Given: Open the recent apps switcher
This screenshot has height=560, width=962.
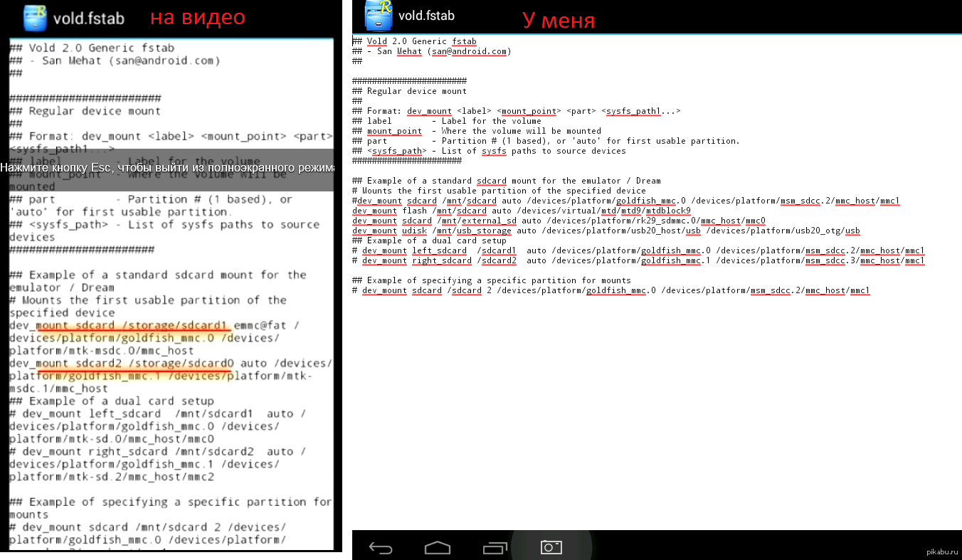Looking at the screenshot, I should pos(494,547).
